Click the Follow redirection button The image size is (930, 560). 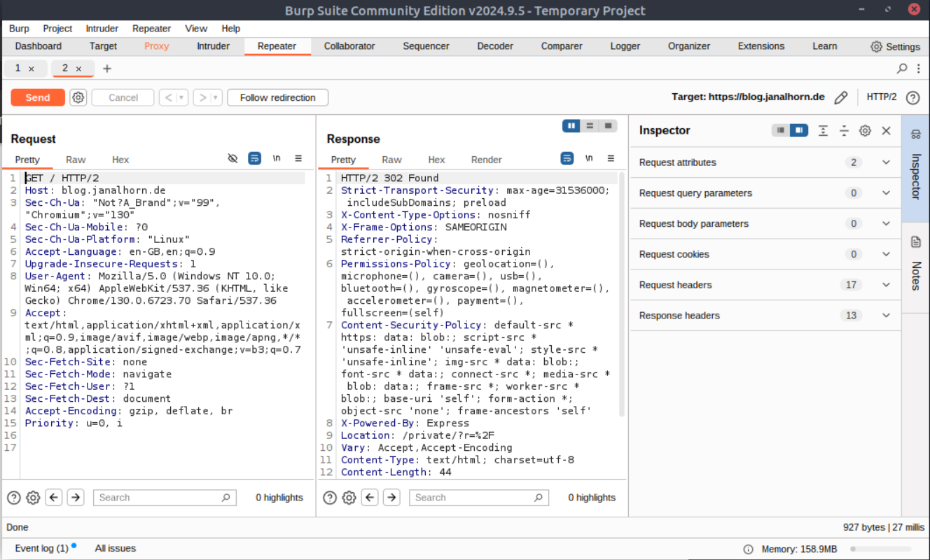click(277, 97)
